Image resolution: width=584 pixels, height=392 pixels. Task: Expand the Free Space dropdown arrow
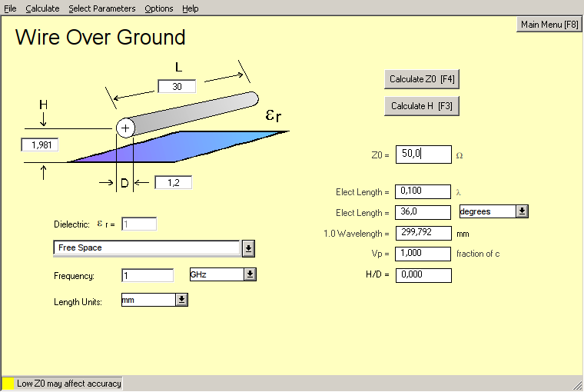point(248,248)
